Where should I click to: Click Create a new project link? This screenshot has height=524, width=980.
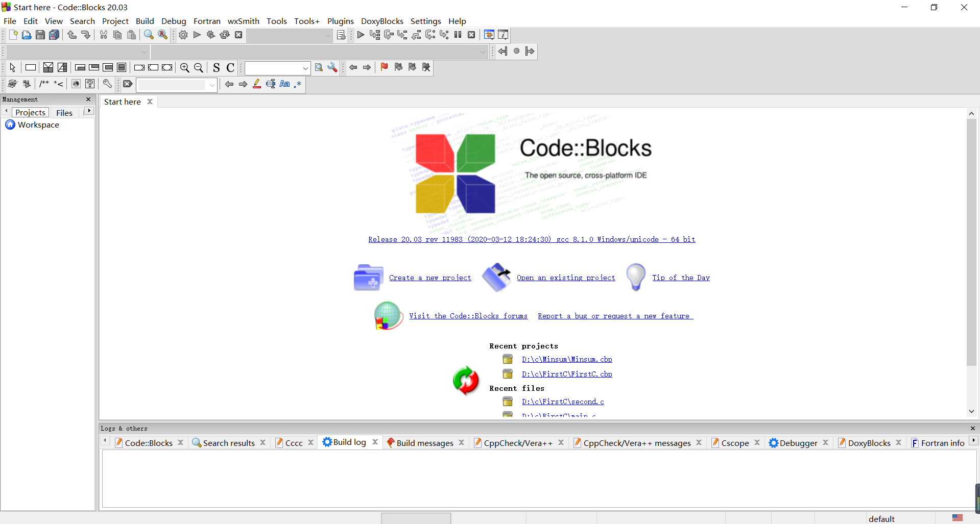[x=430, y=278]
